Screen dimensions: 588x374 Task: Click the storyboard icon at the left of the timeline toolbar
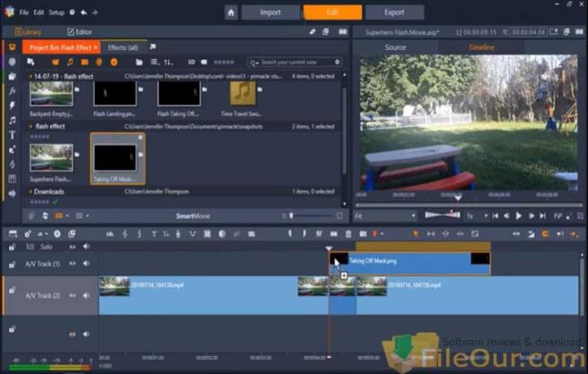[13, 234]
